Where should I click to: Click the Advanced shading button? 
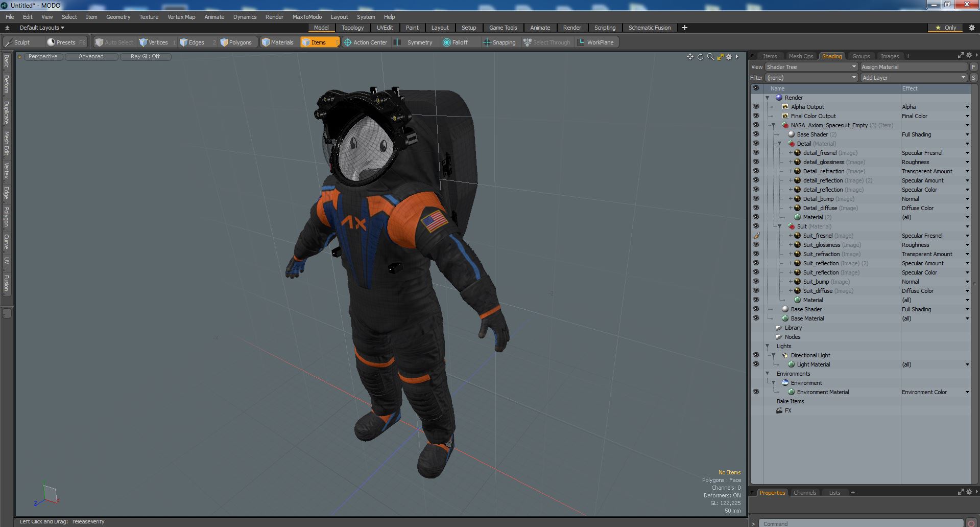[91, 57]
